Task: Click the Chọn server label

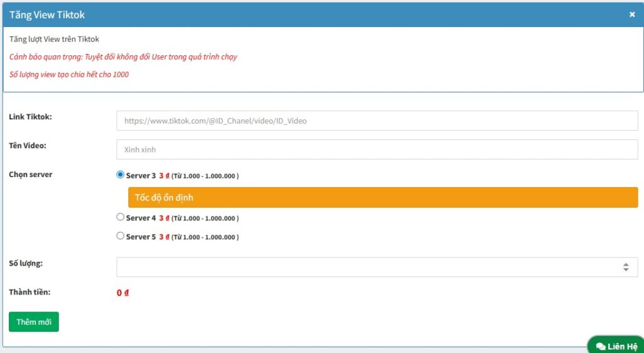Action: 31,175
